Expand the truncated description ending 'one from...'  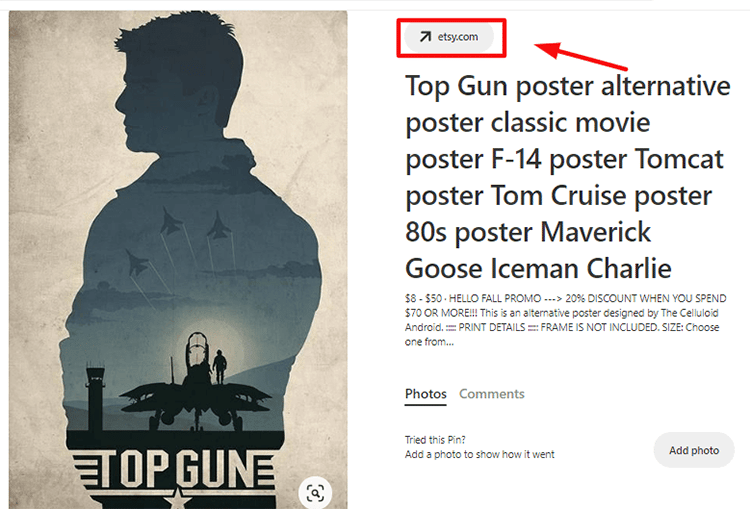coord(429,342)
